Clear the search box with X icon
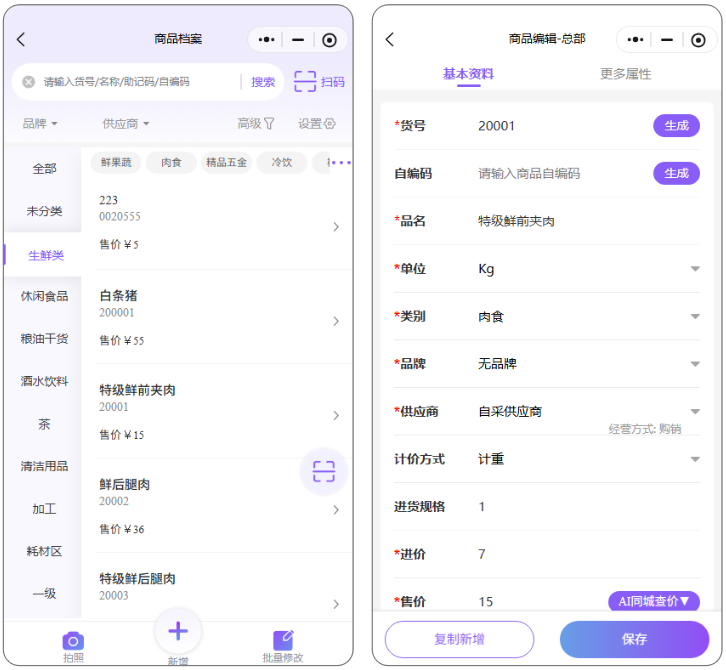Screen dimensions: 726x670 click(29, 82)
